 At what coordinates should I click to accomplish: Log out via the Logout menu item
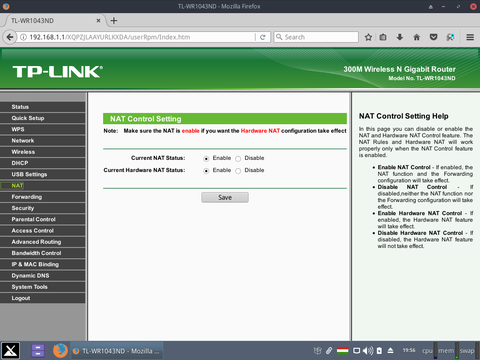point(43,298)
